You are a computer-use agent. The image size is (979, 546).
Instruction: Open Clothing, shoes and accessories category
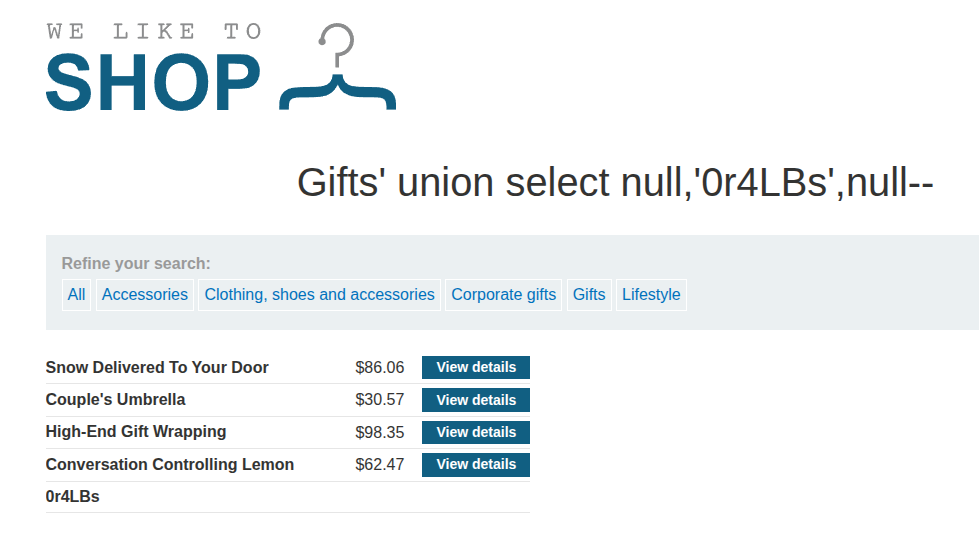pos(320,294)
